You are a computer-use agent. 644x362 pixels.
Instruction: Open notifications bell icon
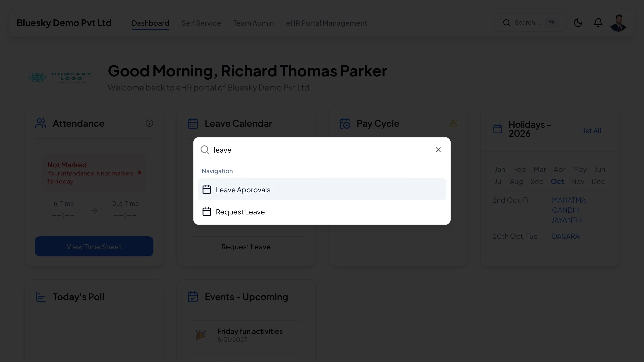[598, 23]
